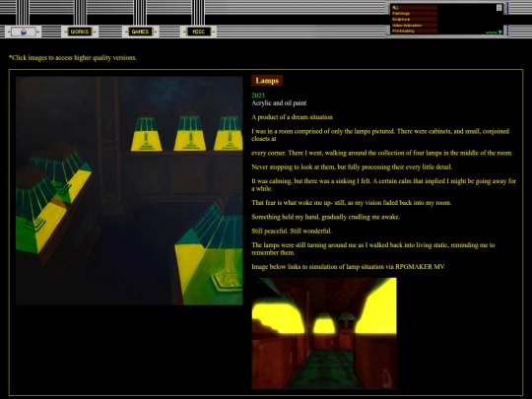Filter works by Sculpture

click(x=414, y=20)
